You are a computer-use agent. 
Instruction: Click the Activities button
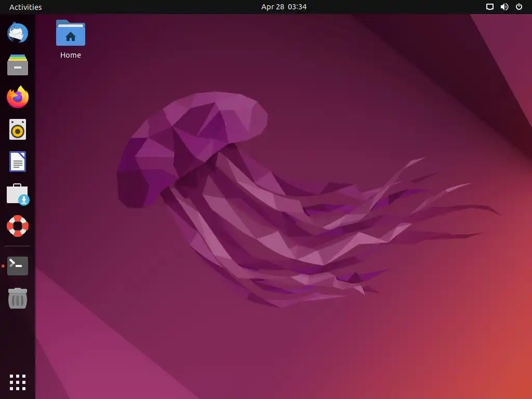pos(25,7)
